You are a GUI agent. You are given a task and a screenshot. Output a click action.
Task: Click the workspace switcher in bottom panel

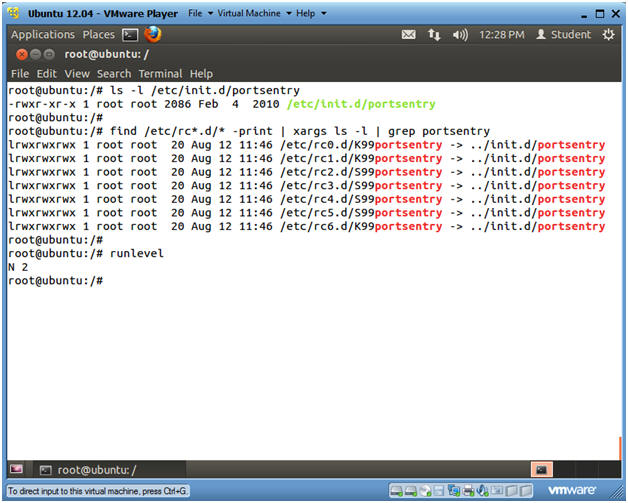tap(576, 469)
